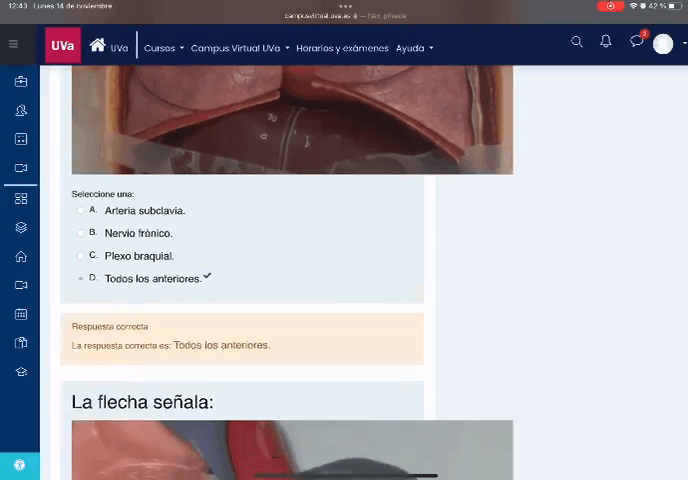The width and height of the screenshot is (688, 480).
Task: Click the accessibility icon at sidebar bottom
Action: (20, 465)
